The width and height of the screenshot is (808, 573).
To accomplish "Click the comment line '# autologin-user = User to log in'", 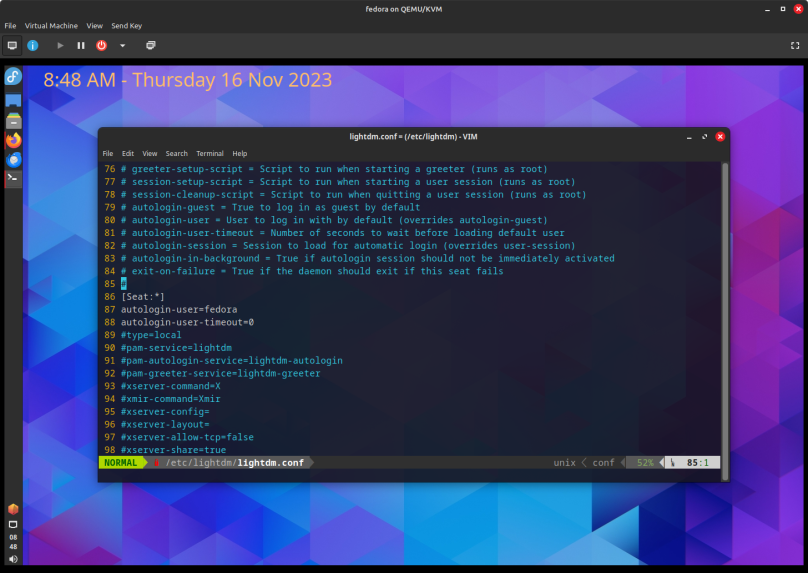I will pyautogui.click(x=334, y=220).
